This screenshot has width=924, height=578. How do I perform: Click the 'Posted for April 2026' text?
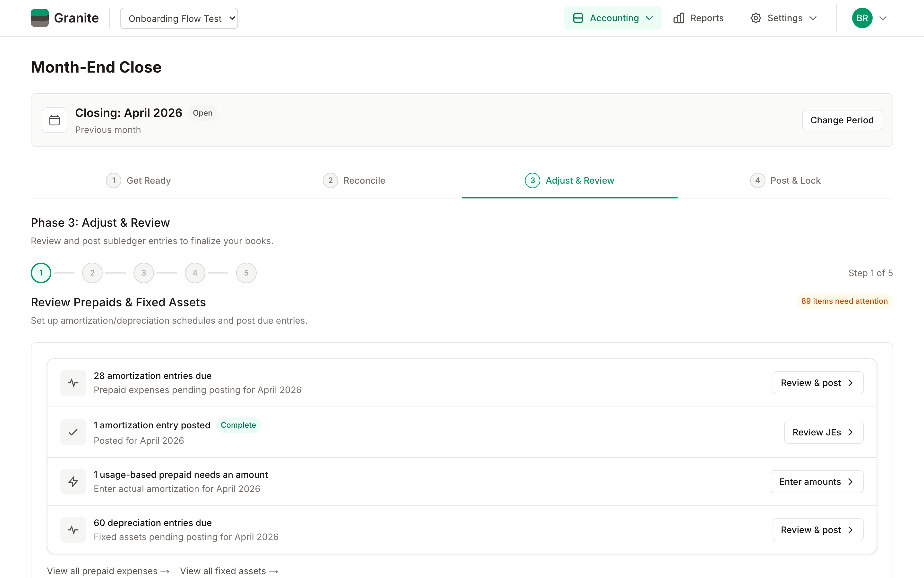pos(139,441)
